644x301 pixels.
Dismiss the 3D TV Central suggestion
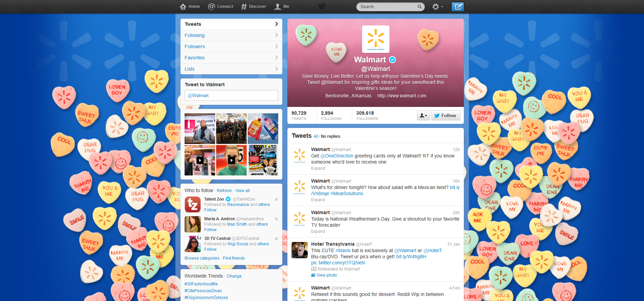tap(276, 239)
